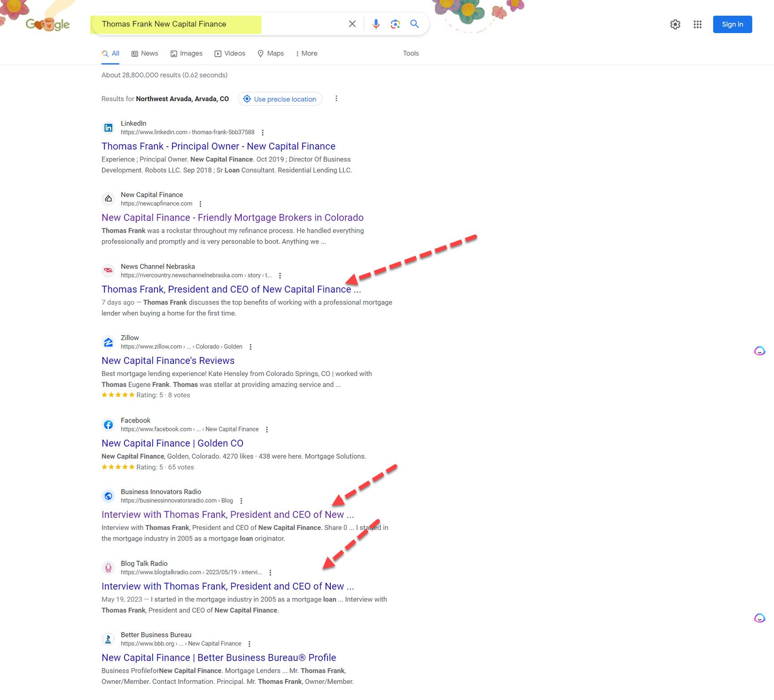The height and width of the screenshot is (700, 774).
Task: Clear the search box with the X icon
Action: (x=352, y=24)
